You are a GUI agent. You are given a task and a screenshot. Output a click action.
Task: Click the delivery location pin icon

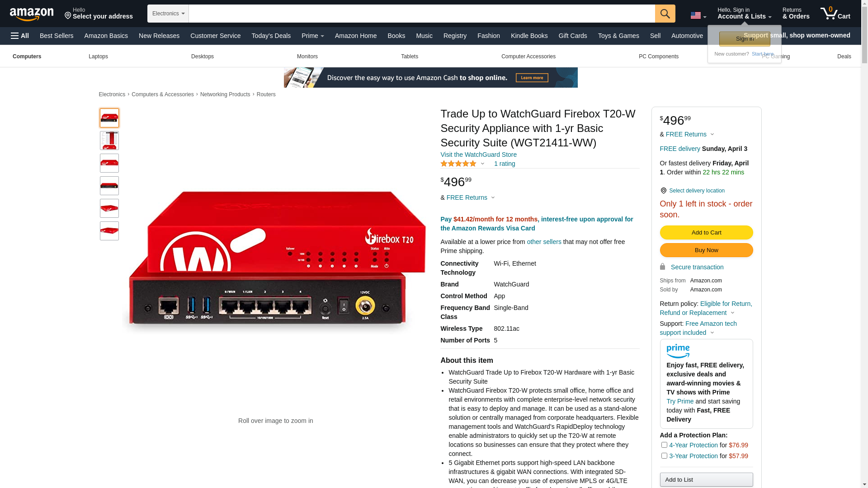[x=663, y=191]
